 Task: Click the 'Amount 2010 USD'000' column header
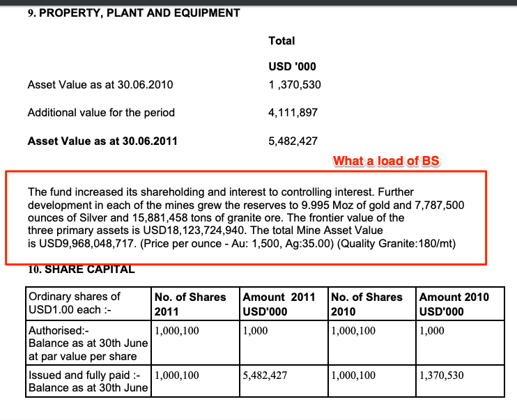pos(454,303)
